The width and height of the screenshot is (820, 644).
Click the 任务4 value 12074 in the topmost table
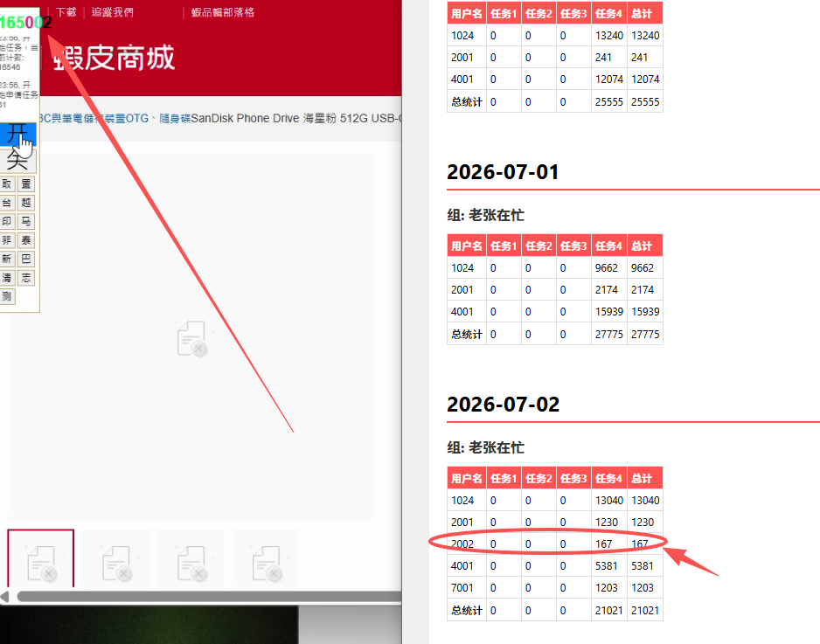pyautogui.click(x=609, y=80)
